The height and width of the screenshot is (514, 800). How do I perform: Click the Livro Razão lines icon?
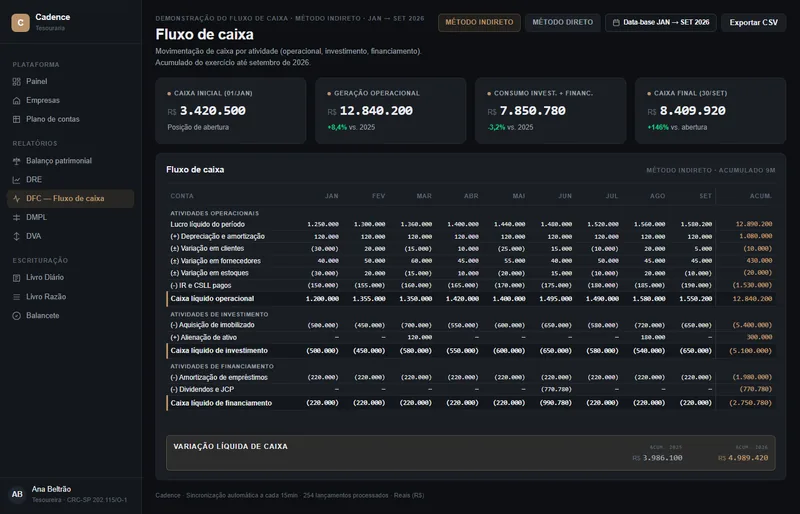[16, 297]
